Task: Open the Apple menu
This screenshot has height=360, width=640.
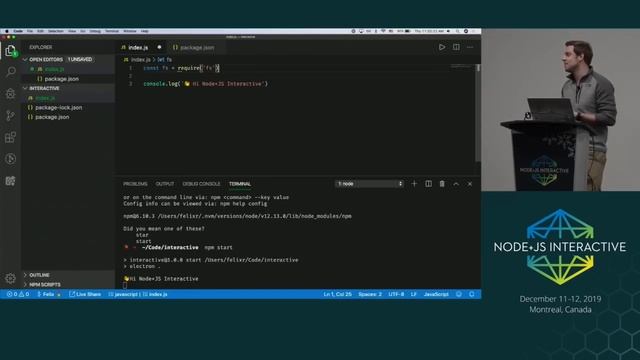Action: pyautogui.click(x=6, y=31)
